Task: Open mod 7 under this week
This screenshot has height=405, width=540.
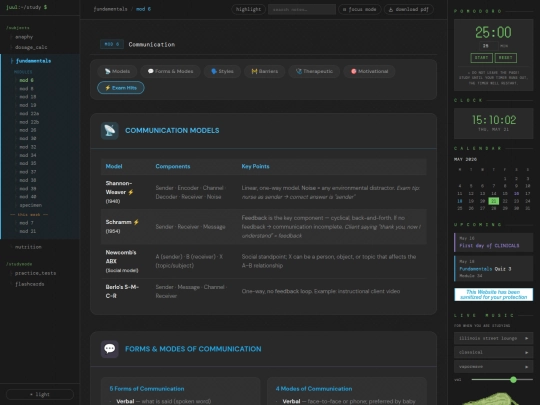Action: [27, 223]
